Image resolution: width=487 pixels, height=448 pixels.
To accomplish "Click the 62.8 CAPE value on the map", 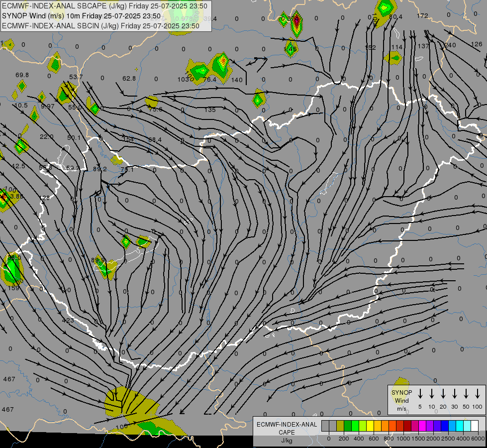I will 129,78.
